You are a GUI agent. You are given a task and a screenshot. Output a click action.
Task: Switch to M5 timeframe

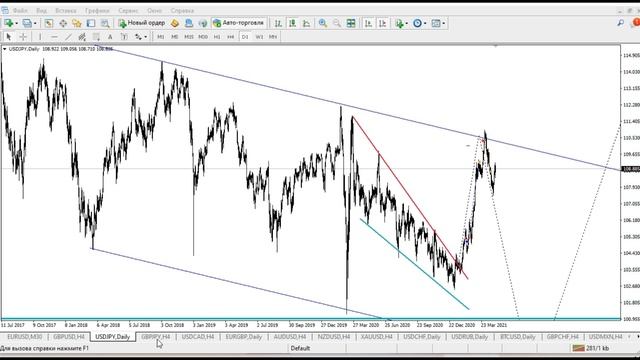[175, 37]
